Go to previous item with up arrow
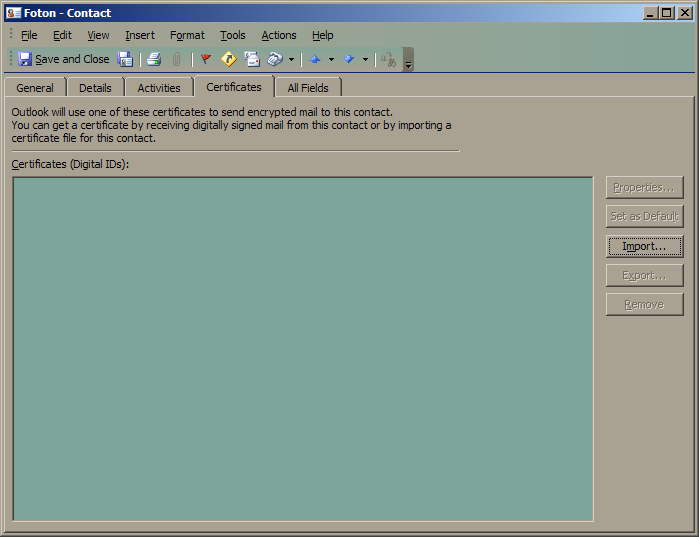699x537 pixels. tap(314, 59)
